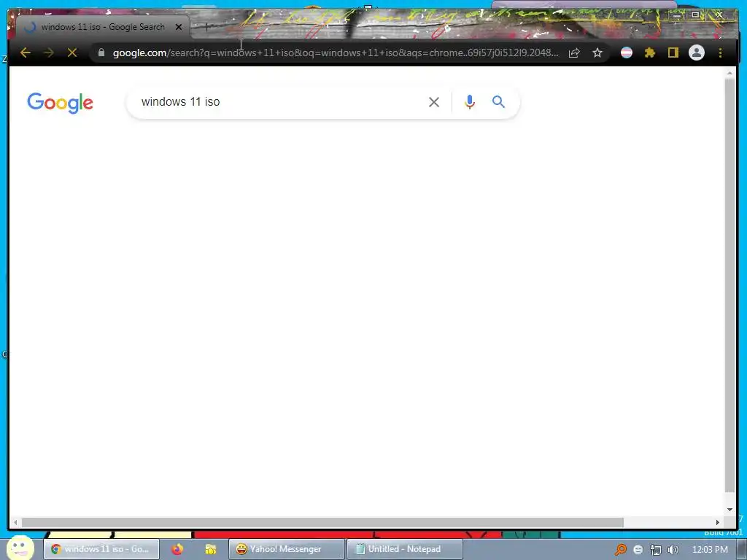The width and height of the screenshot is (747, 560).
Task: View site info padlock icon
Action: click(x=101, y=52)
